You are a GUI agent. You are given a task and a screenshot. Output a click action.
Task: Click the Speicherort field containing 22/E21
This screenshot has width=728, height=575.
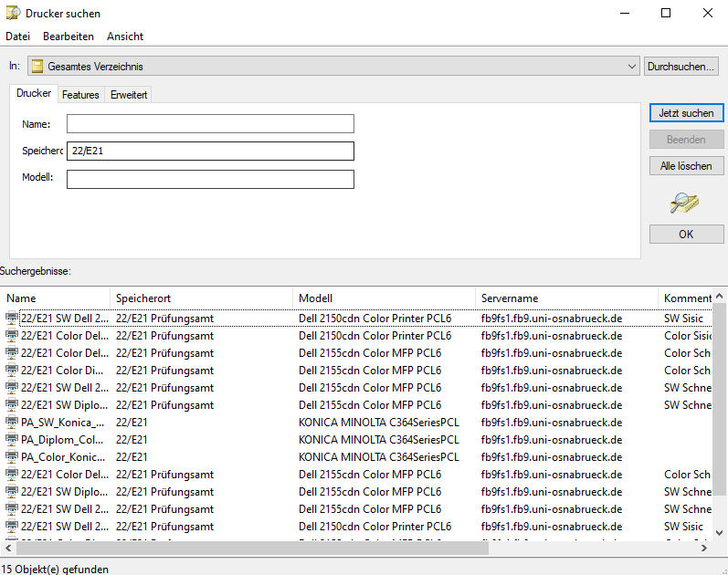[210, 151]
